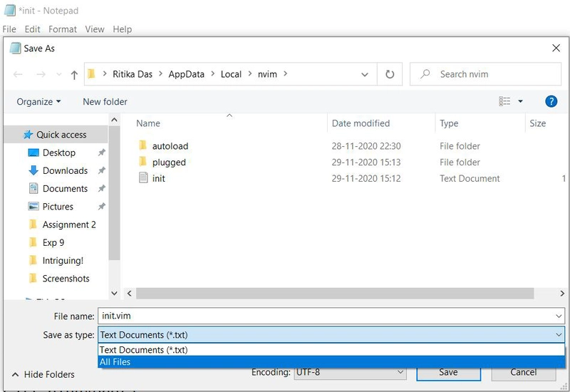Click the horizontal scrollbar left arrow
The height and width of the screenshot is (392, 570).
130,293
